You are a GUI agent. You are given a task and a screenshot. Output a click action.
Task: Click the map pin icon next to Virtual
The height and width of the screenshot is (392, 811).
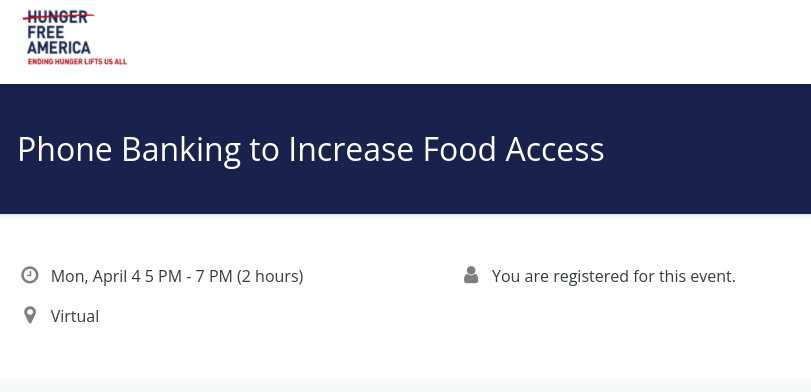point(30,315)
